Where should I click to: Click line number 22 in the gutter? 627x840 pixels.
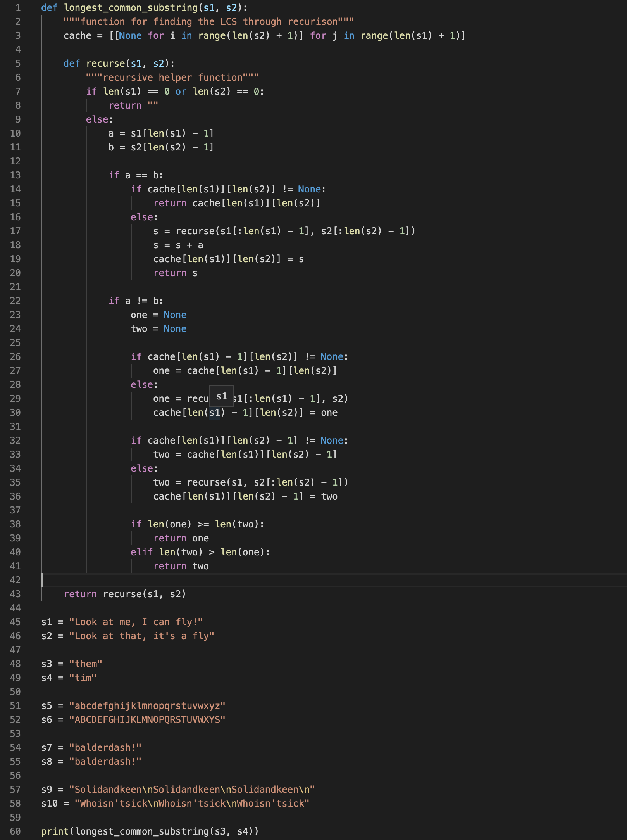[16, 301]
